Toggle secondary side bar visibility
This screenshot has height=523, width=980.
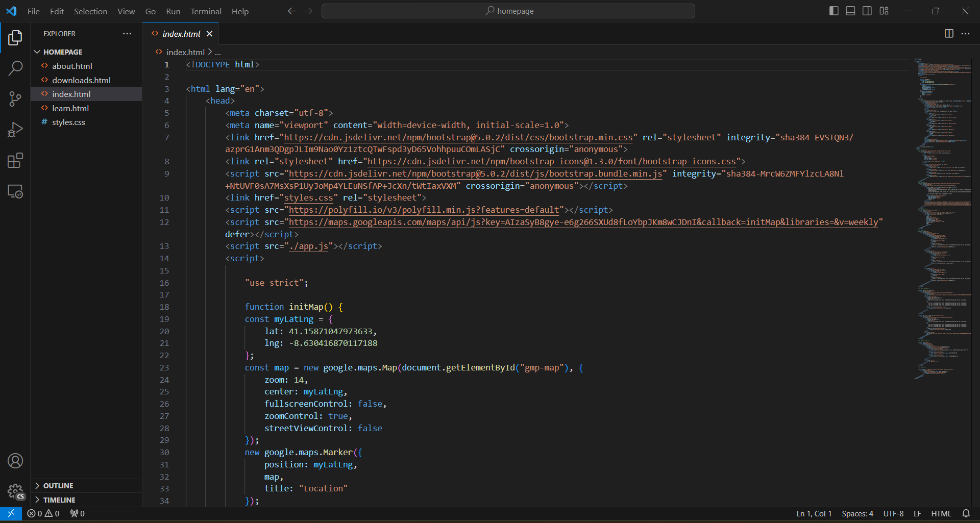(867, 11)
